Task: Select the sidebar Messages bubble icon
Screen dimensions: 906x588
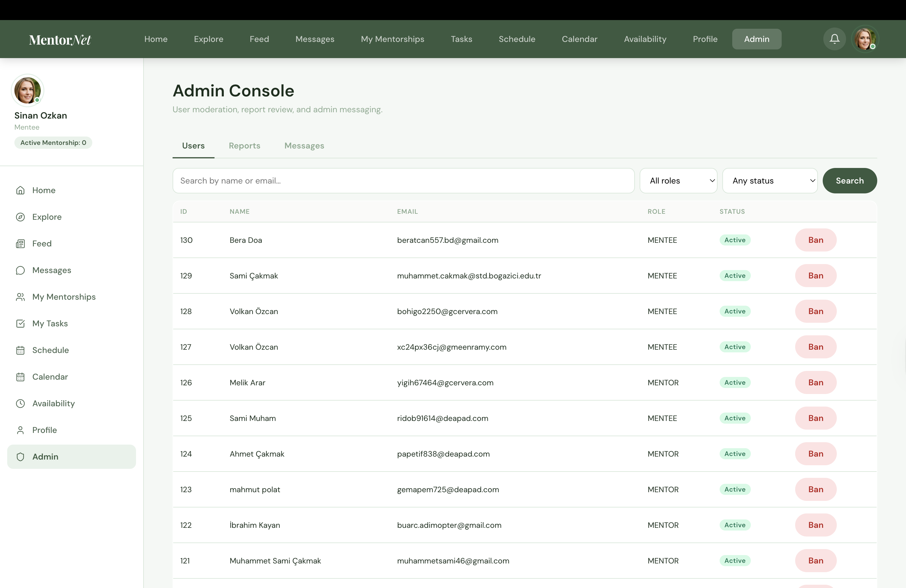Action: 21,270
